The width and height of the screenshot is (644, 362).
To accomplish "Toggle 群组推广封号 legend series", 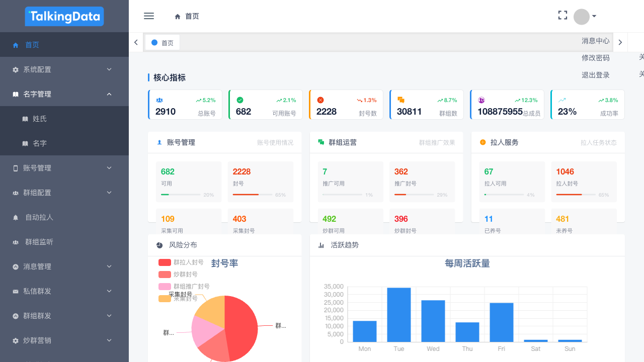I will point(184,287).
